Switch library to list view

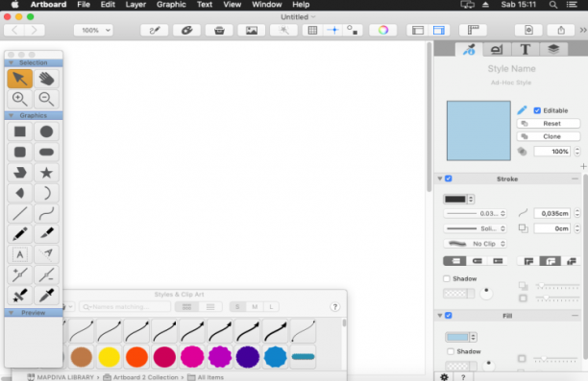coord(210,307)
